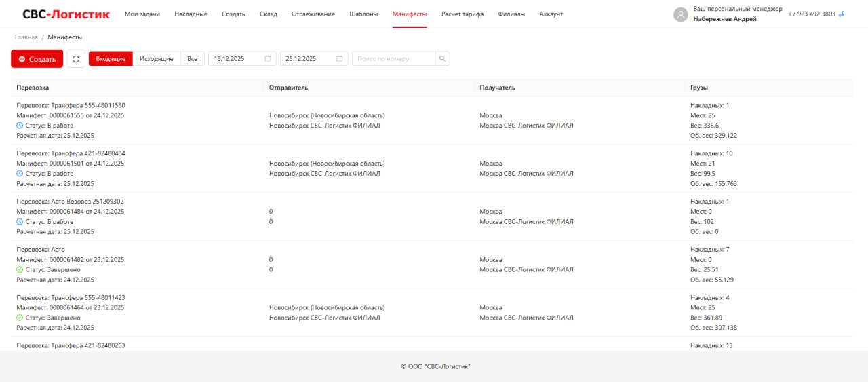Viewport: 868px width, 382px height.
Task: Open calendar icon in start date 18.12.2025
Action: (x=268, y=59)
